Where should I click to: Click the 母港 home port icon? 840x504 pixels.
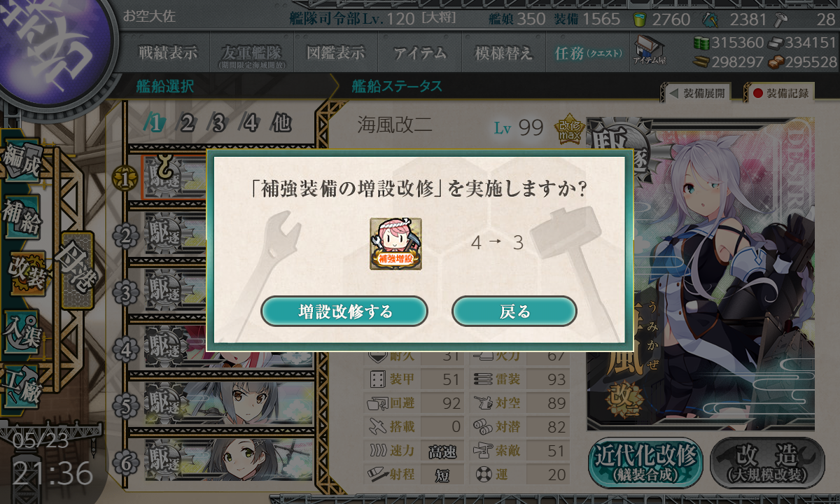(75, 271)
